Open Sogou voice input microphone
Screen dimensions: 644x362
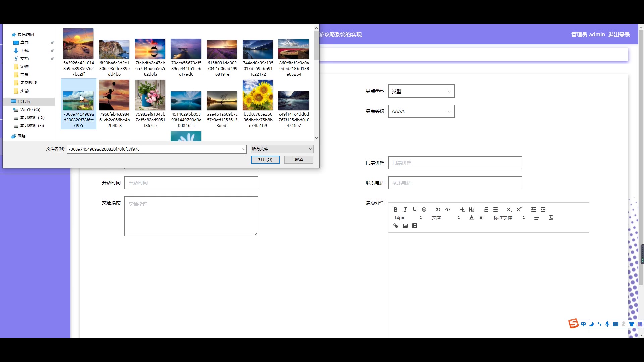(607, 324)
